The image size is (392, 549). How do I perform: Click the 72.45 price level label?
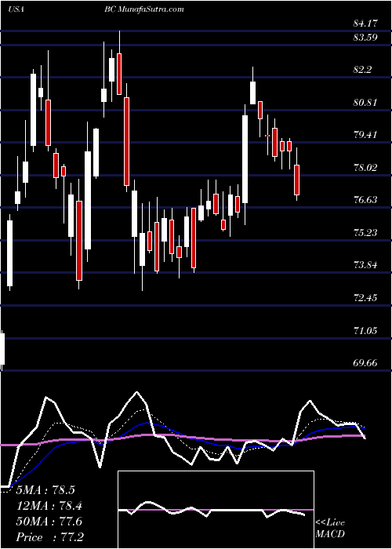(365, 298)
